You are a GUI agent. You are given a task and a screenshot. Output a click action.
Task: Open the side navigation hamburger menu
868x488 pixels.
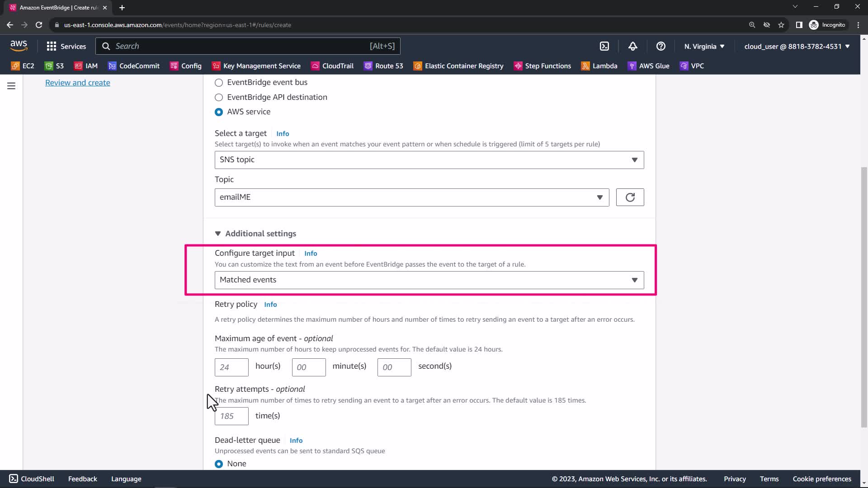point(11,86)
